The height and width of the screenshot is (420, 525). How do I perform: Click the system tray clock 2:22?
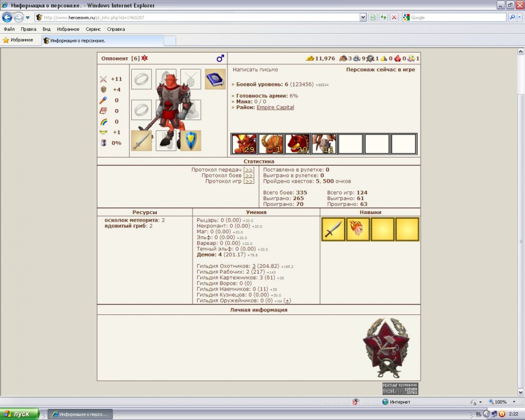coord(513,414)
